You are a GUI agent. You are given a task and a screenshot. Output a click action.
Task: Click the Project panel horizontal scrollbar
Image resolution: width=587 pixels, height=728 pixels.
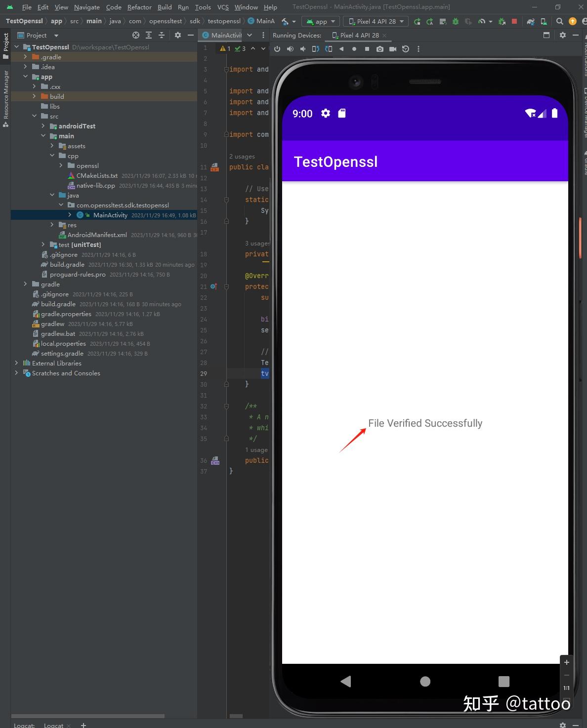pyautogui.click(x=88, y=716)
